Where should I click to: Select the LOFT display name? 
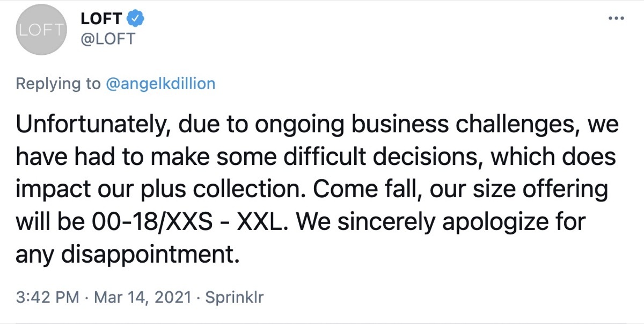click(99, 18)
